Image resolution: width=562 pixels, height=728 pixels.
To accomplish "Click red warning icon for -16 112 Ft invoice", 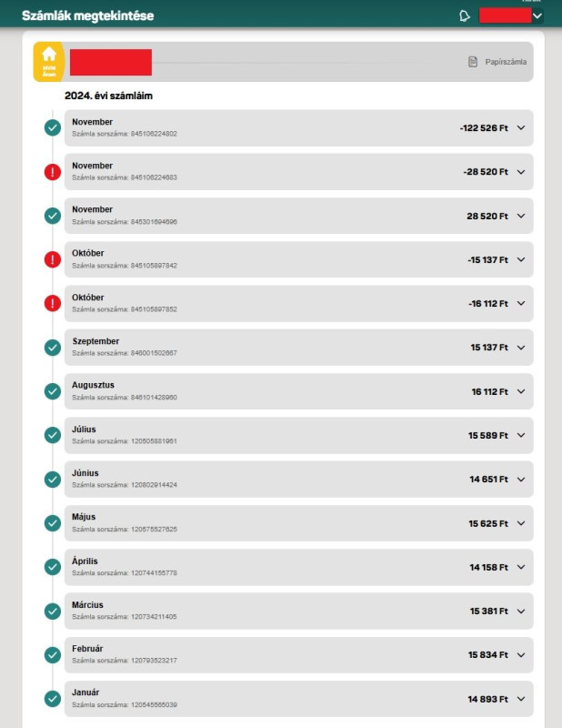I will (53, 303).
